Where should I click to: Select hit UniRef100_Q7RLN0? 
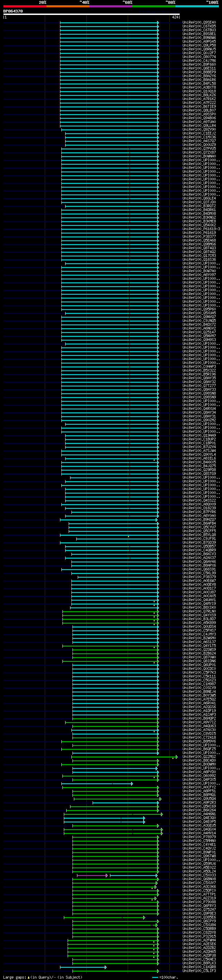point(199,612)
